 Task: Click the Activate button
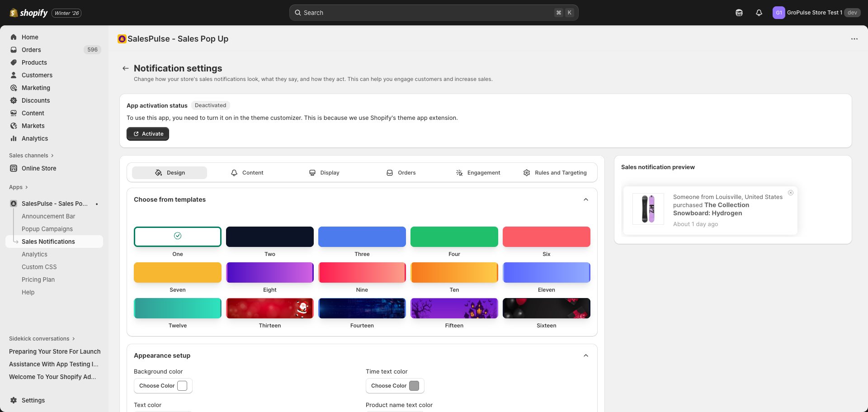[x=147, y=133]
